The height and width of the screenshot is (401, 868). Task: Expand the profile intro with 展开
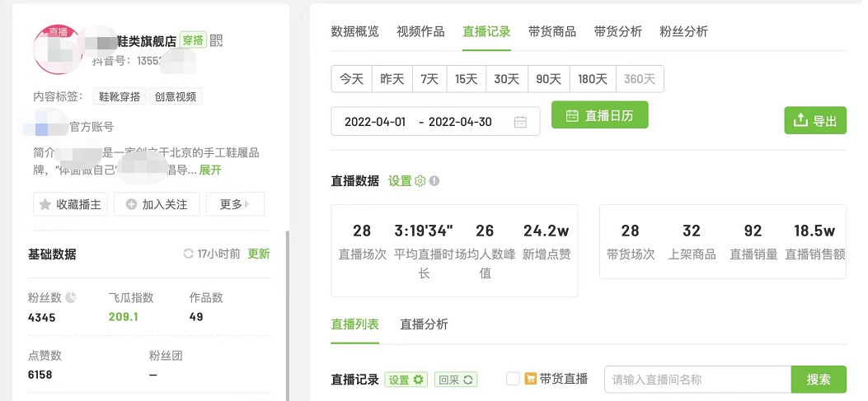[210, 170]
